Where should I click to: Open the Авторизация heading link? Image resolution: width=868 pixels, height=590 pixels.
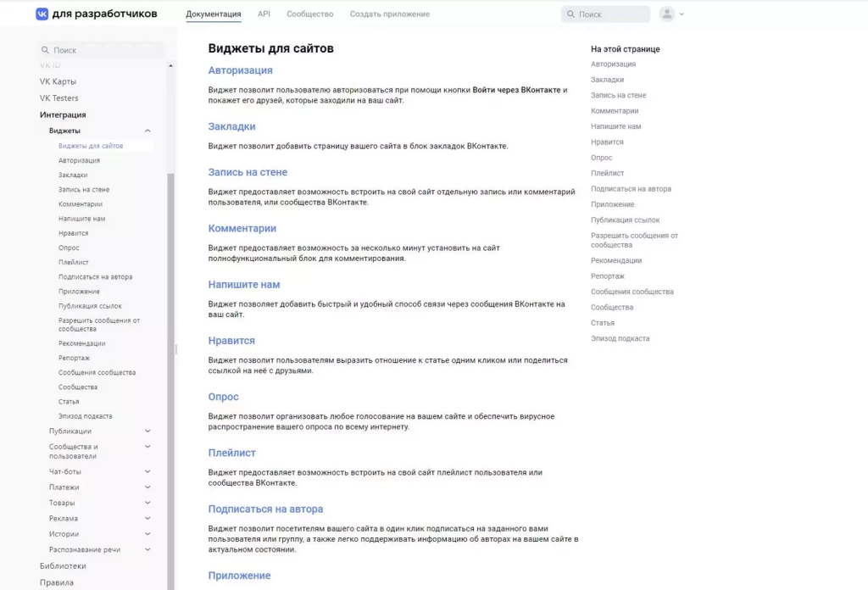(x=240, y=70)
